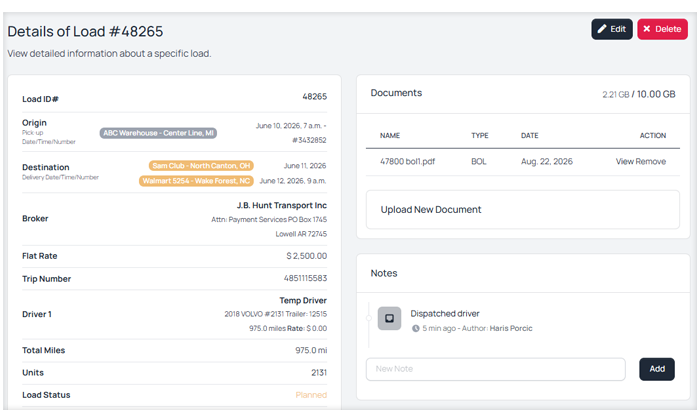Click the Notes panel heading
Viewport: 700px width, 420px height.
pyautogui.click(x=384, y=273)
